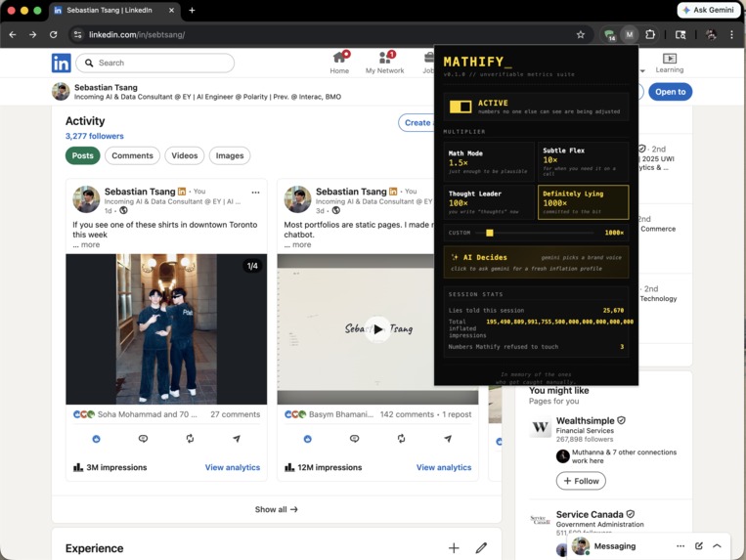746x560 pixels.
Task: View analytics for the 3M impressions post
Action: point(232,467)
